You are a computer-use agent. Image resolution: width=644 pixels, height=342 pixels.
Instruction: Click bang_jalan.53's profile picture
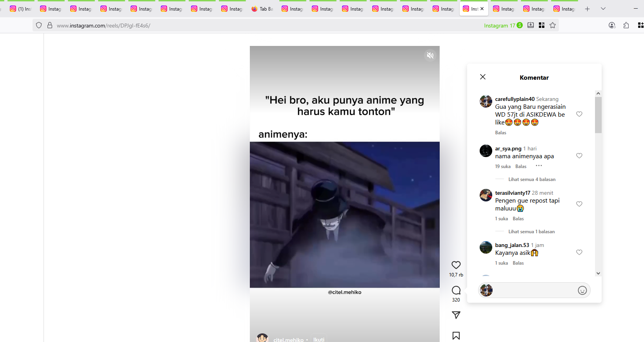pos(486,247)
